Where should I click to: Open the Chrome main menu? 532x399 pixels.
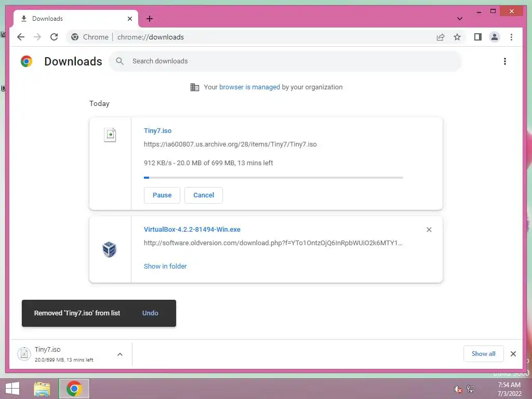pyautogui.click(x=511, y=37)
